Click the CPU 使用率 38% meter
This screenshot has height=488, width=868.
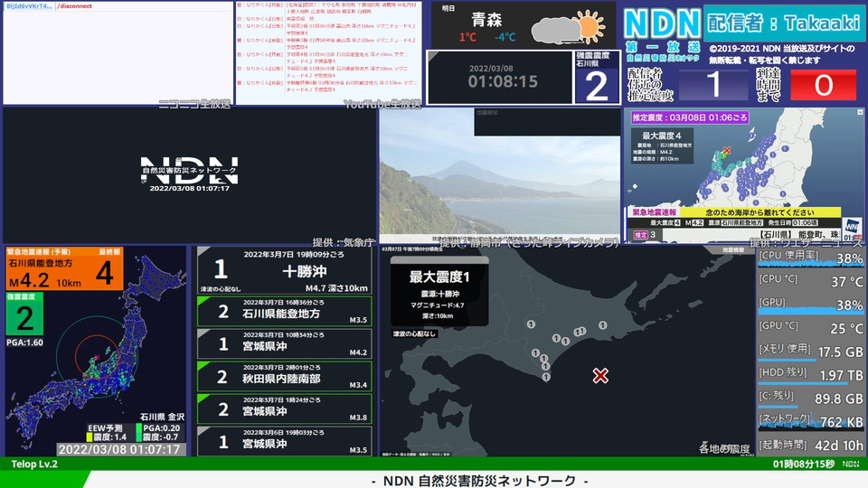click(x=810, y=258)
